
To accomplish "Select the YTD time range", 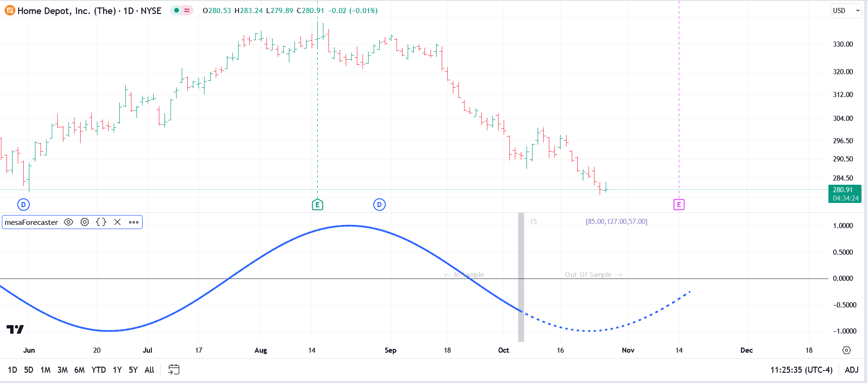I will (98, 370).
